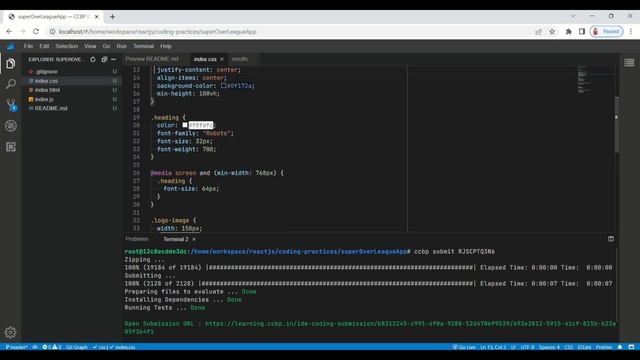Click the eye icon in status bar
This screenshot has width=640, height=360.
coord(35,347)
